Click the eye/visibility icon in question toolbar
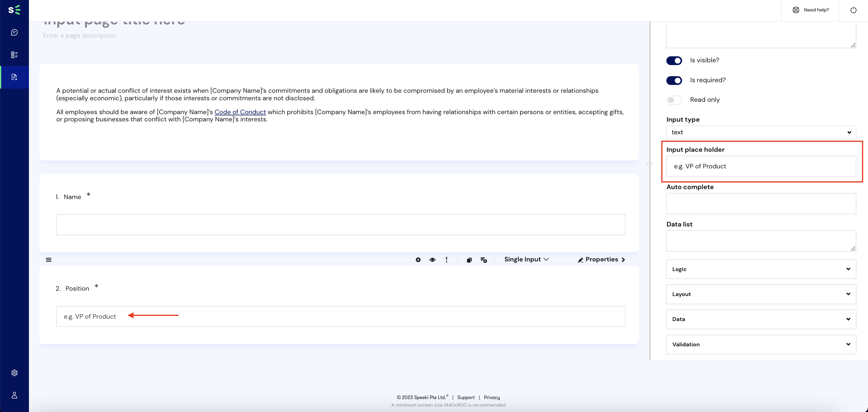The height and width of the screenshot is (412, 868). tap(432, 259)
